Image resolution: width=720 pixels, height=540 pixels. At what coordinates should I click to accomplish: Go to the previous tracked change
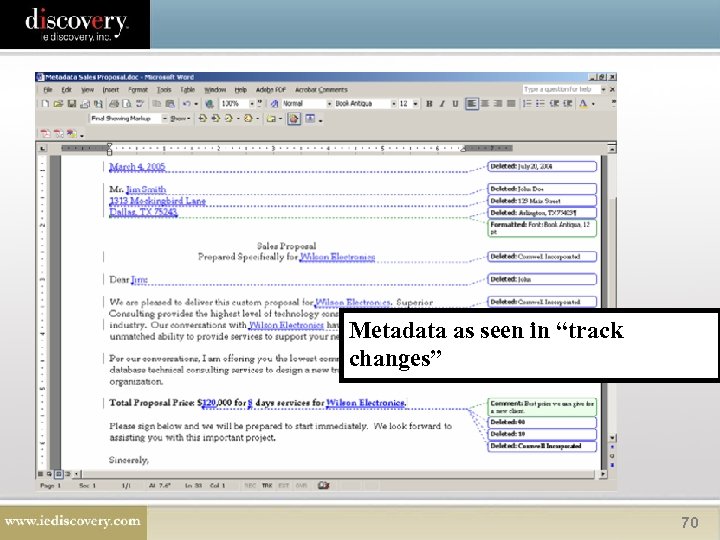pyautogui.click(x=202, y=119)
